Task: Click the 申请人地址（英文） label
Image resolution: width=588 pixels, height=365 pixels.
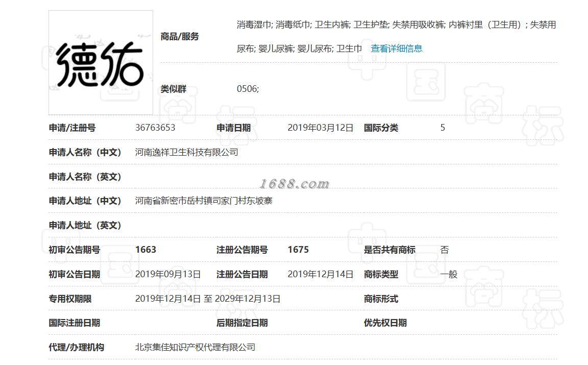Action: tap(85, 226)
